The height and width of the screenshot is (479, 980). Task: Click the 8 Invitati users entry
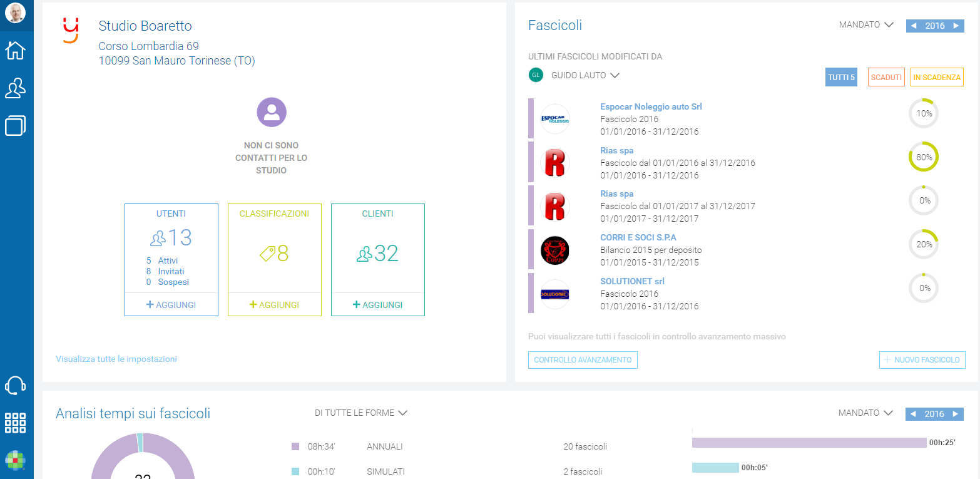[165, 271]
